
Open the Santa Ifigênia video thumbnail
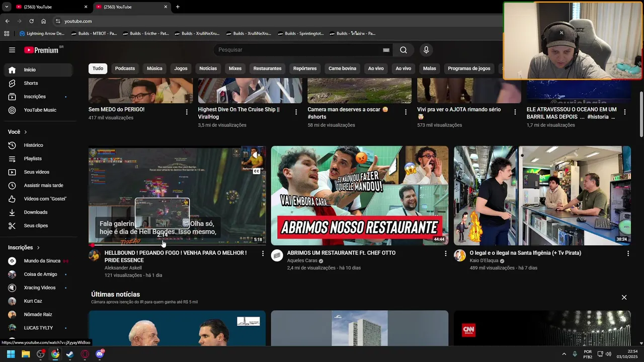click(x=542, y=196)
